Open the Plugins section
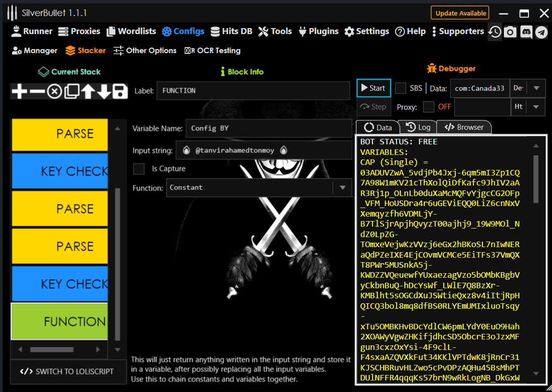 point(318,31)
